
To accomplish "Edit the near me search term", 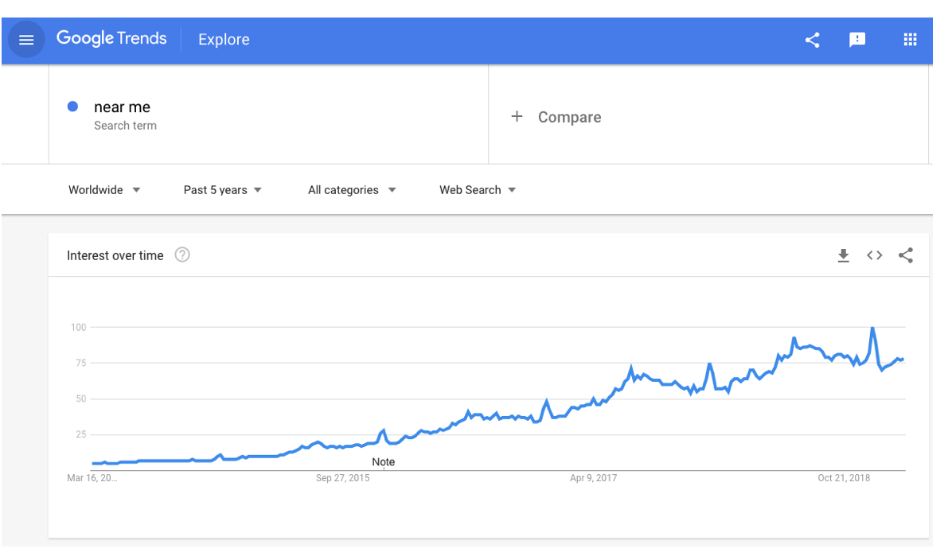I will click(x=123, y=107).
